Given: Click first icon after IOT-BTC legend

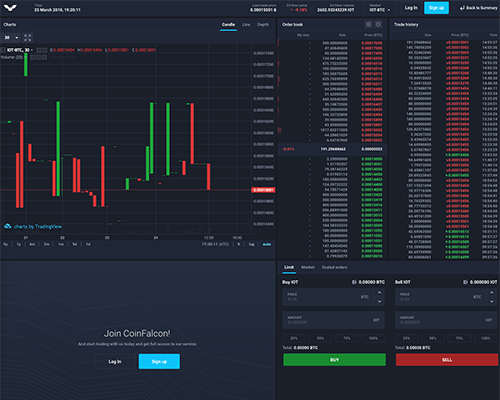Looking at the screenshot, I should (x=39, y=50).
